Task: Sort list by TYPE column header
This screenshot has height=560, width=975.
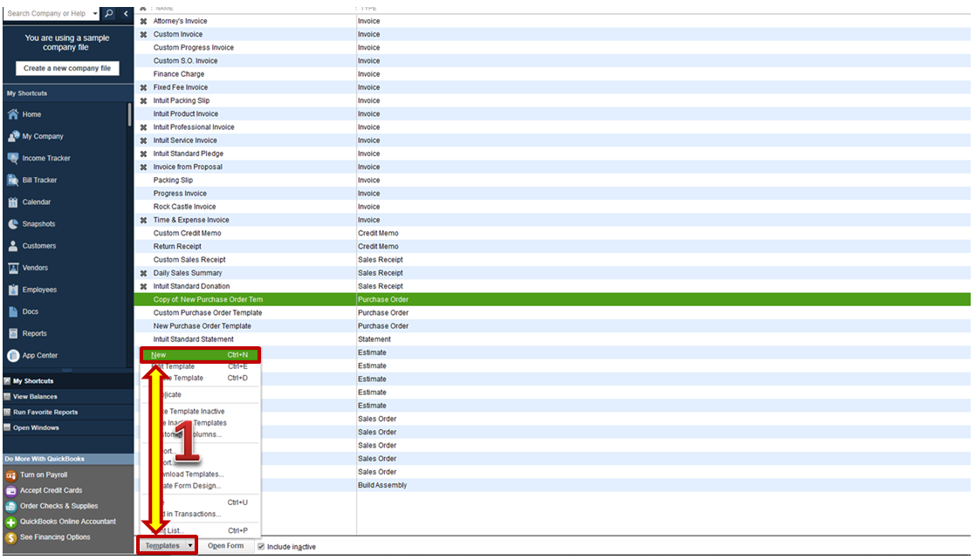Action: 368,8
